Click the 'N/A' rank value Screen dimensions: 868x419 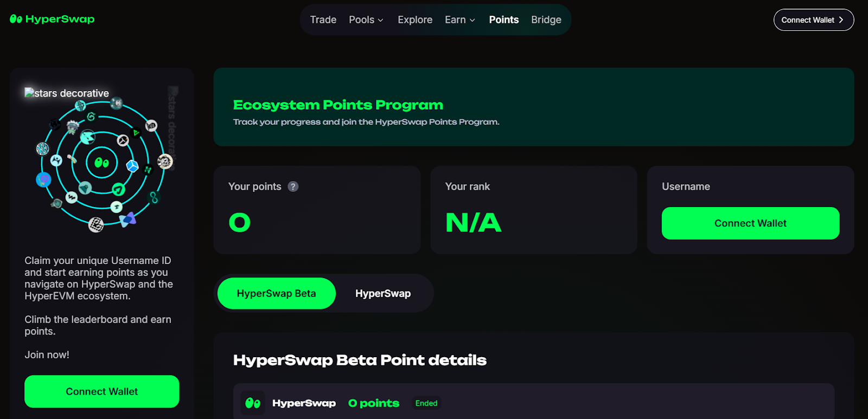tap(473, 222)
